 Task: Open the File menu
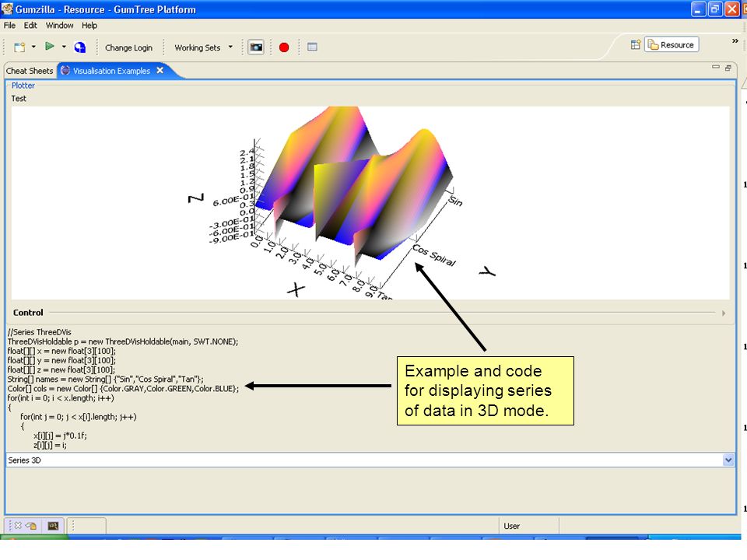point(9,25)
